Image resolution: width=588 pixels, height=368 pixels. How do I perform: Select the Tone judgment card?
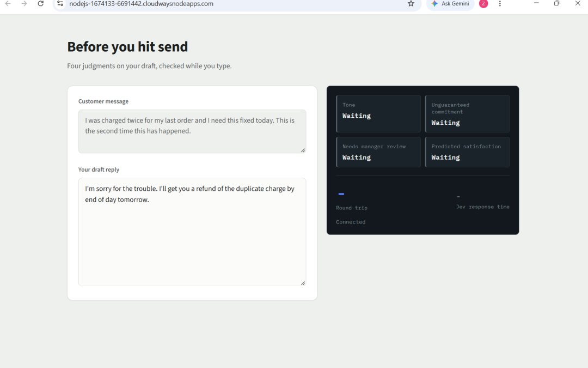(x=378, y=114)
